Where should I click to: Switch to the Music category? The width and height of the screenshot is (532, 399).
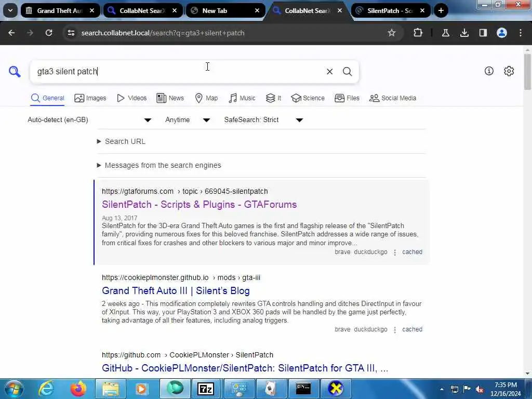pyautogui.click(x=242, y=98)
